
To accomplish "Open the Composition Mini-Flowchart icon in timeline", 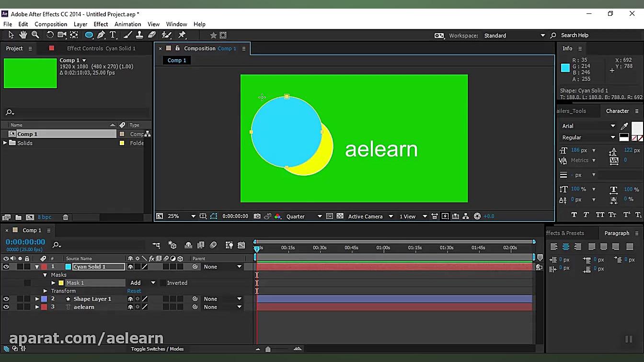I will (x=156, y=245).
